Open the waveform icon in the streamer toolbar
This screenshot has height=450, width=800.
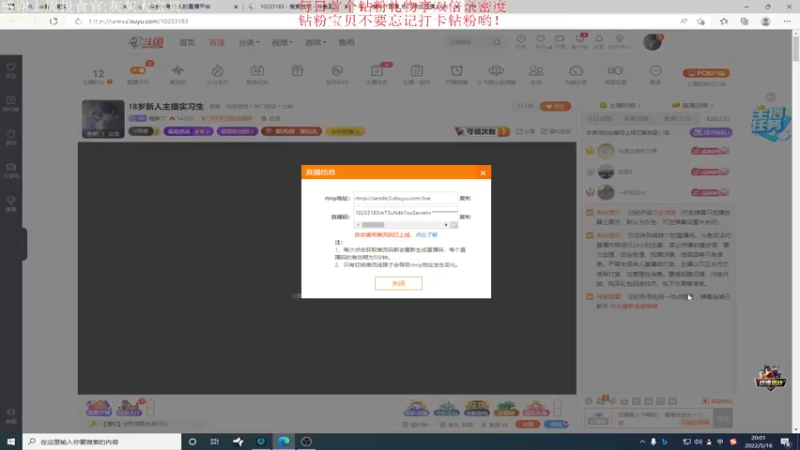(178, 70)
